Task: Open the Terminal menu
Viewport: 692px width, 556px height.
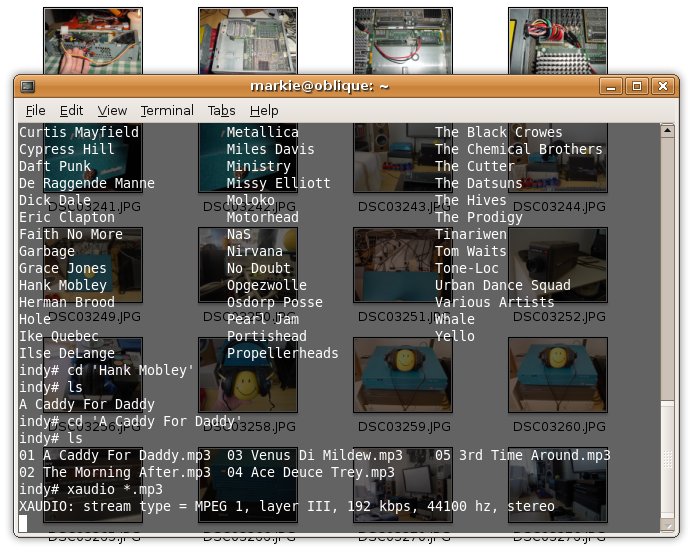Action: 167,110
